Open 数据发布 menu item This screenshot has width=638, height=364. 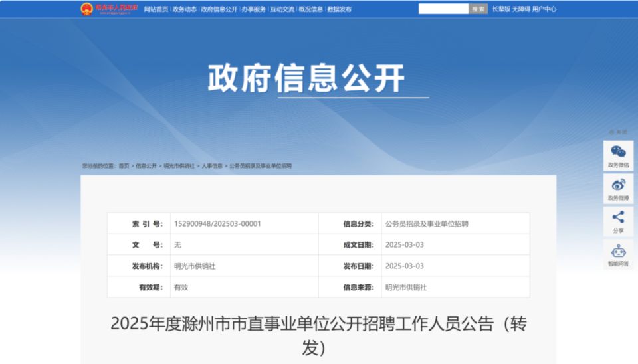tap(339, 9)
